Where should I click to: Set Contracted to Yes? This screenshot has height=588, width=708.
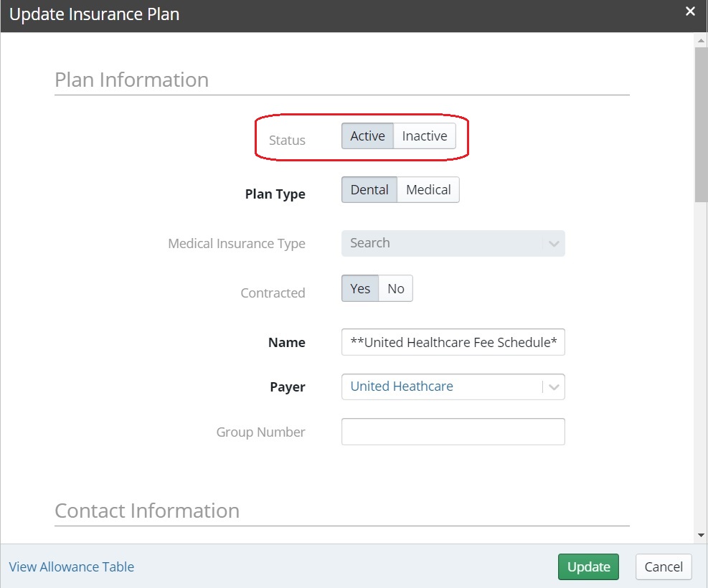coord(360,288)
